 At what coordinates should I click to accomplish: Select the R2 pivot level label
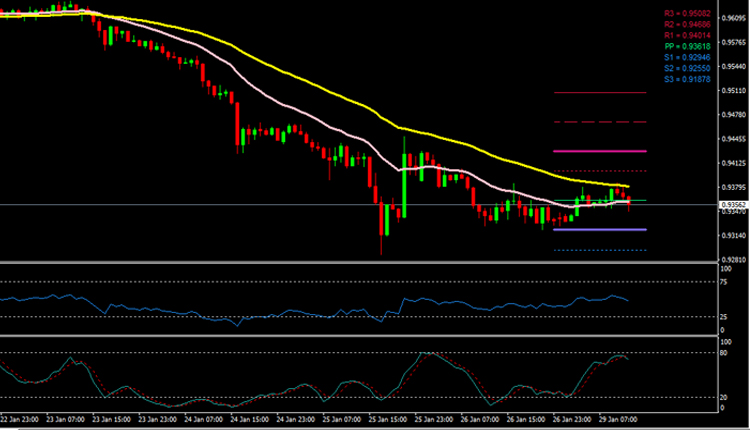coord(691,24)
